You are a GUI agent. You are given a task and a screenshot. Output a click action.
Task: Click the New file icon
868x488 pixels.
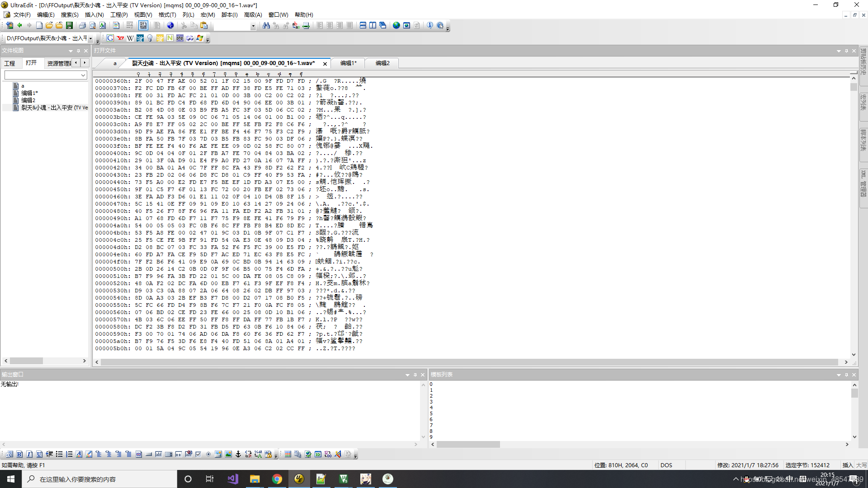tap(39, 25)
